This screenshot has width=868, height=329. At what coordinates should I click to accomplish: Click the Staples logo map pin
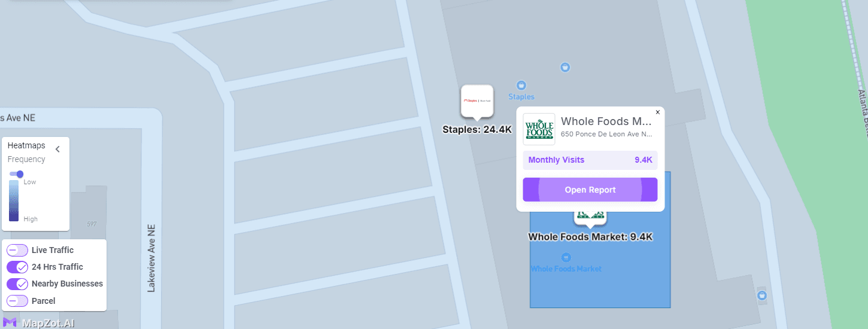477,102
